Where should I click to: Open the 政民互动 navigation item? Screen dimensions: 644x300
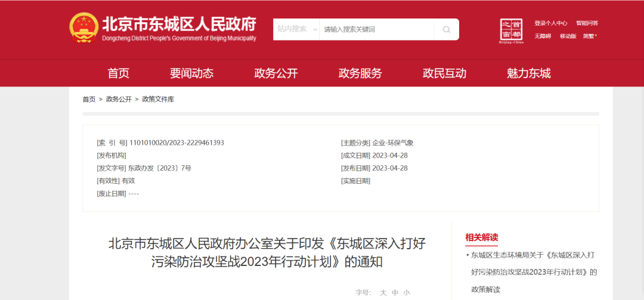coord(444,73)
